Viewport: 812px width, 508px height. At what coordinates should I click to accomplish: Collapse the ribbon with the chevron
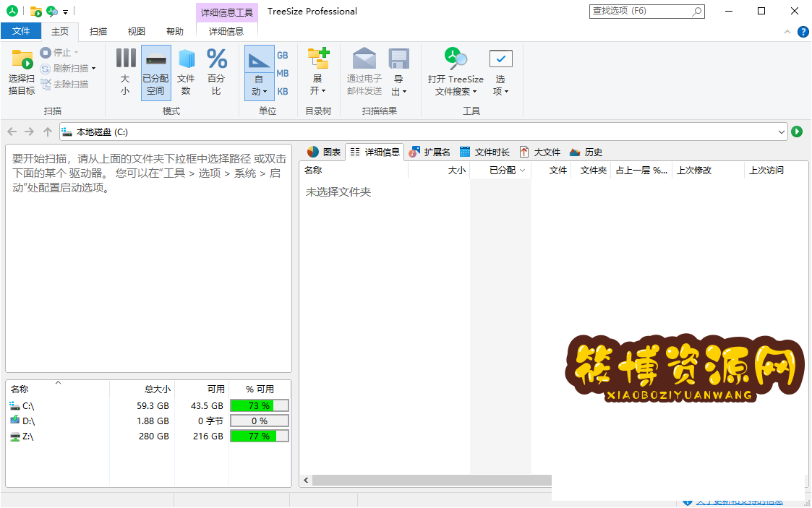tap(787, 32)
